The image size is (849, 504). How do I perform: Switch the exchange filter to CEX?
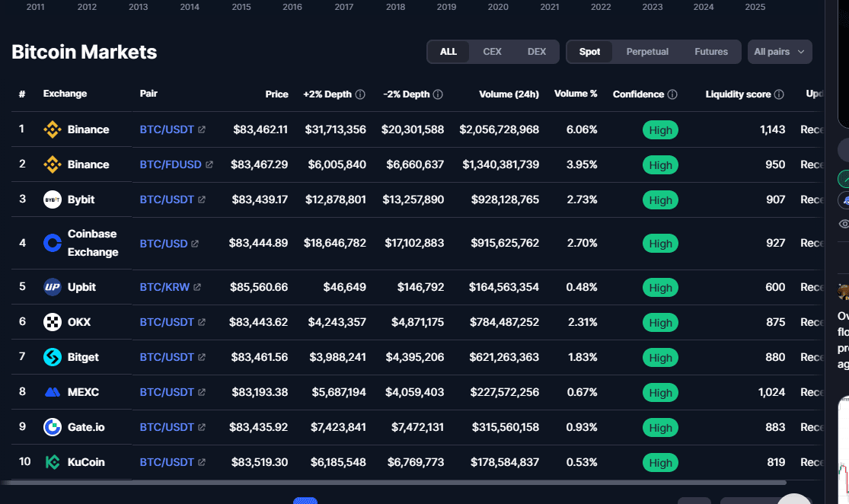[492, 51]
